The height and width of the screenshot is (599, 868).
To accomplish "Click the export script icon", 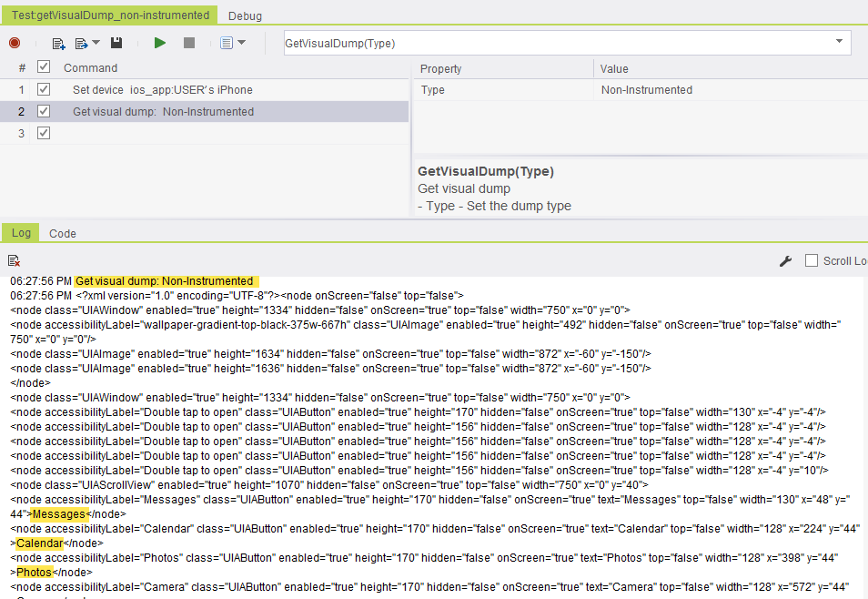I will click(x=82, y=43).
